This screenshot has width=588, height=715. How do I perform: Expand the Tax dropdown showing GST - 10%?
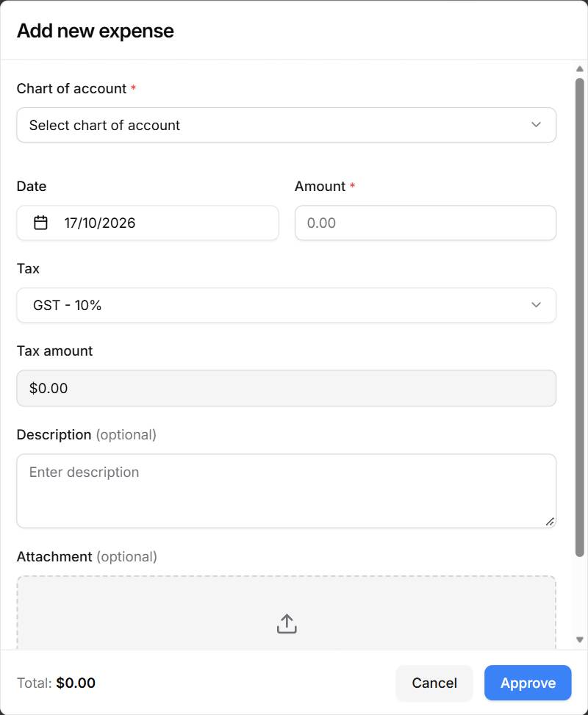pos(287,305)
